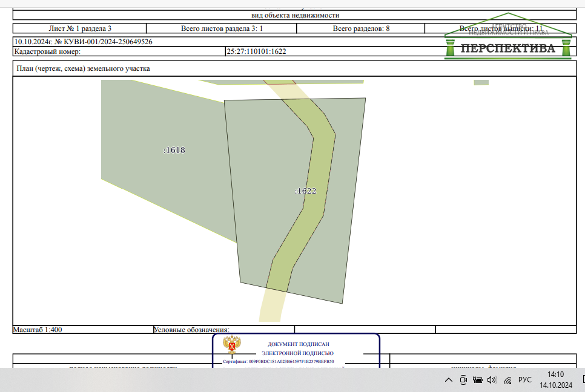
Task: Switch input language via РУС indicator
Action: (524, 380)
